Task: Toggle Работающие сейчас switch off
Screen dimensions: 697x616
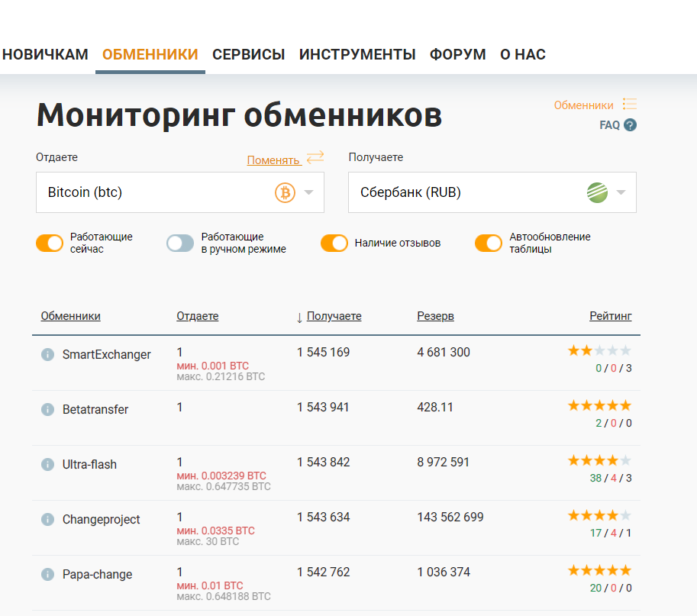Action: tap(50, 243)
